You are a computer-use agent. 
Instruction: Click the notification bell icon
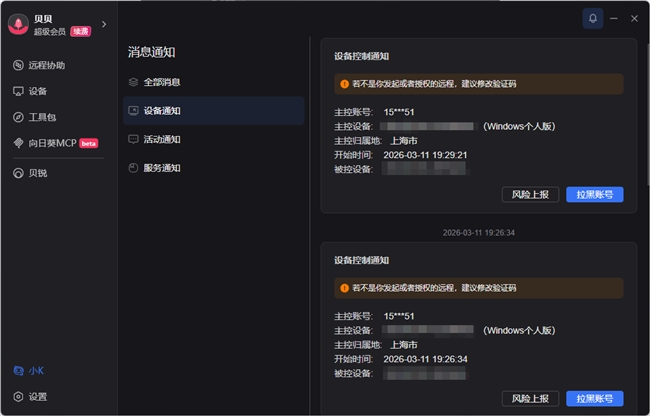point(593,18)
